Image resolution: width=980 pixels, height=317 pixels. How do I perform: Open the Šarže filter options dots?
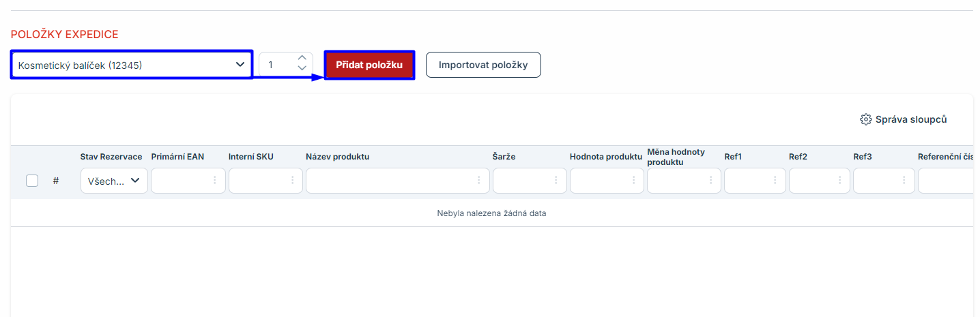click(x=556, y=181)
